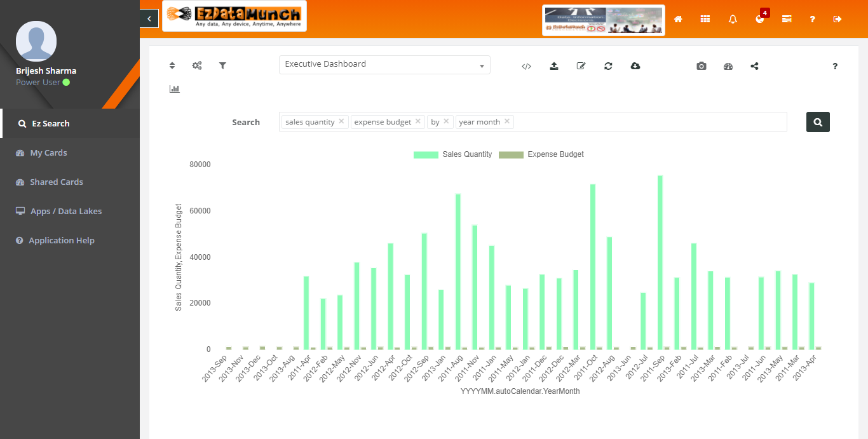Run the search with the magnifier button

(x=818, y=121)
